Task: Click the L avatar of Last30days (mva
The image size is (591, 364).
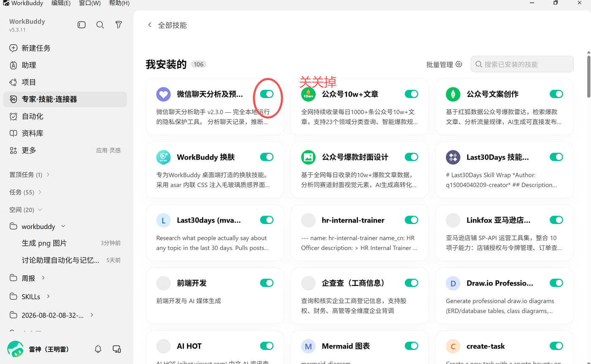Action: 163,220
